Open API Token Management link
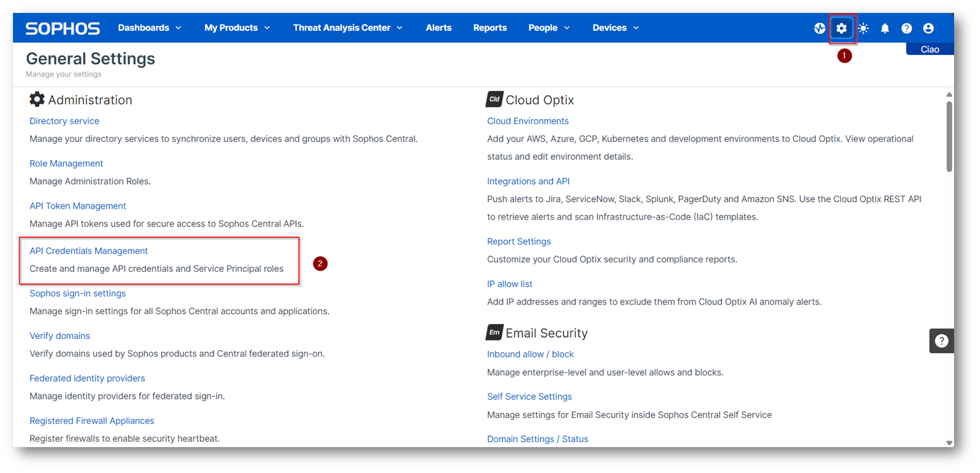 coord(78,206)
